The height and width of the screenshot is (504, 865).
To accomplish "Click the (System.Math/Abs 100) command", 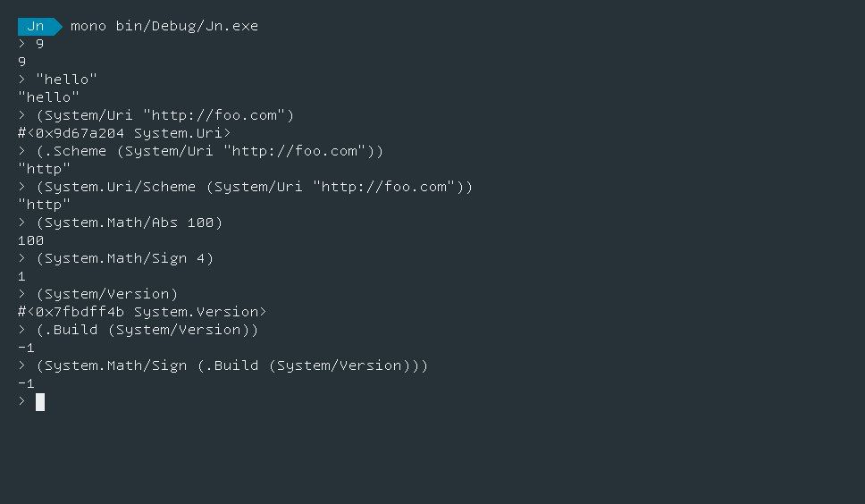I will [x=129, y=223].
